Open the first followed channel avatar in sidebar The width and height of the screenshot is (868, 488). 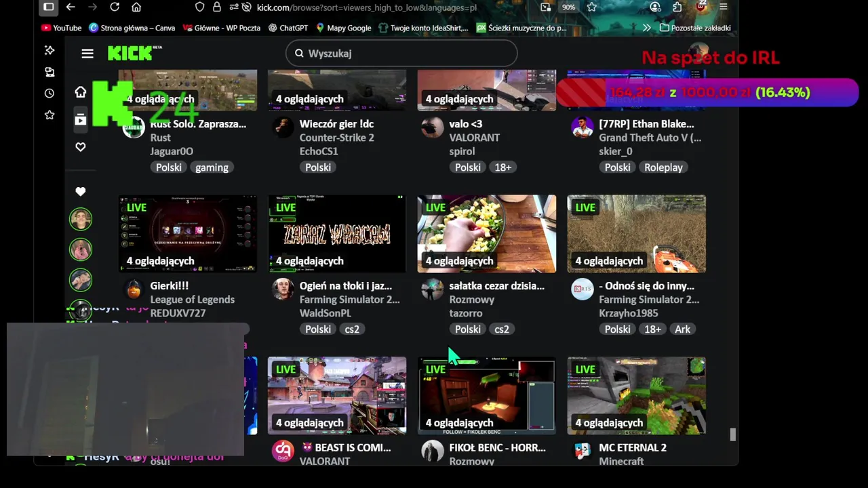tap(81, 219)
